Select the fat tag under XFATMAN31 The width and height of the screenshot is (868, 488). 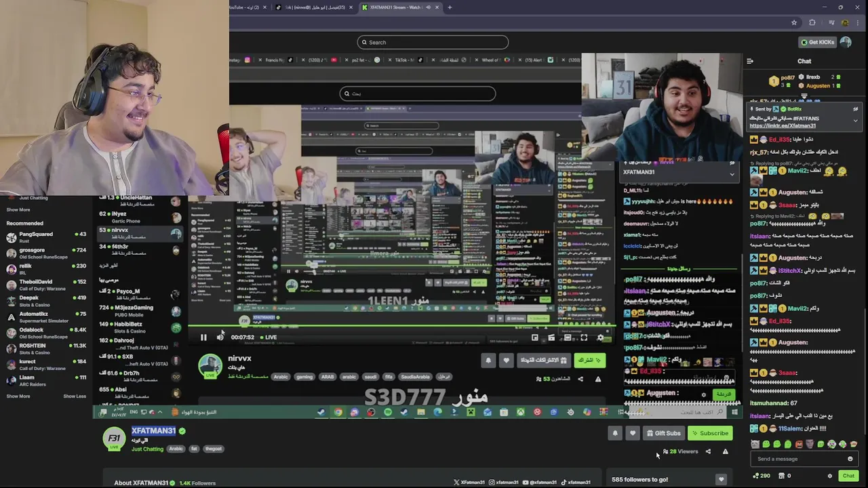tap(194, 449)
